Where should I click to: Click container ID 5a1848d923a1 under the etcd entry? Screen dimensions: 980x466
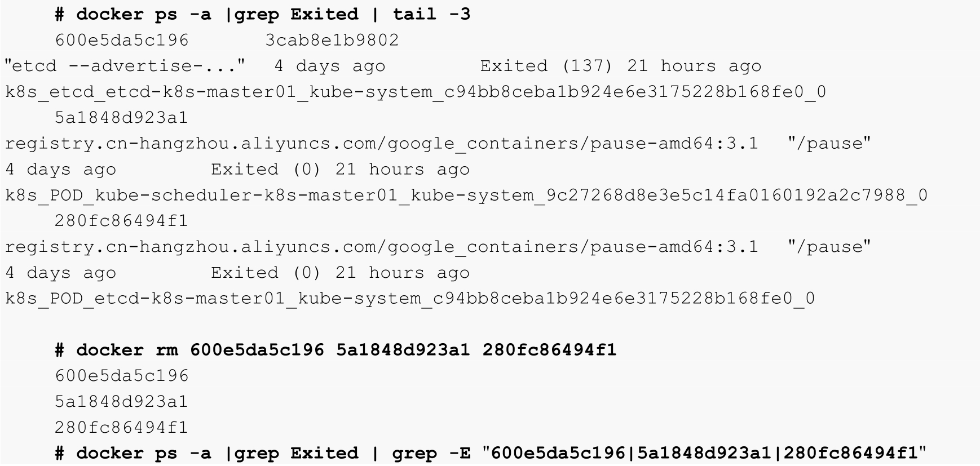[121, 118]
